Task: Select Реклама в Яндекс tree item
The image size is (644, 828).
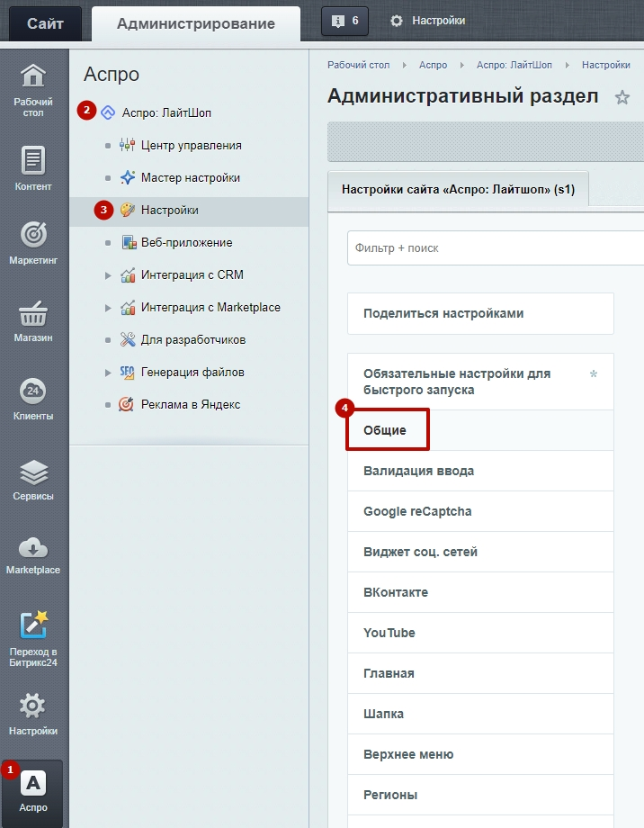Action: [x=191, y=404]
